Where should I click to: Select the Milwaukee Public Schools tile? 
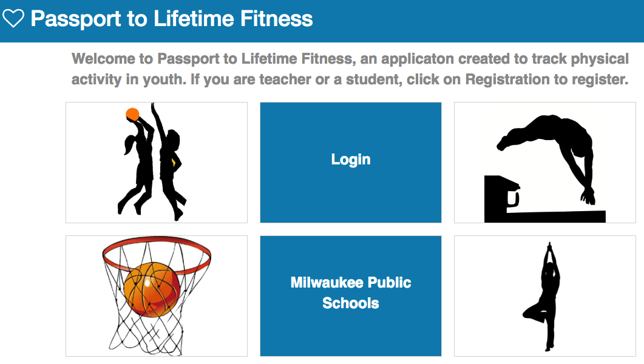pos(351,296)
